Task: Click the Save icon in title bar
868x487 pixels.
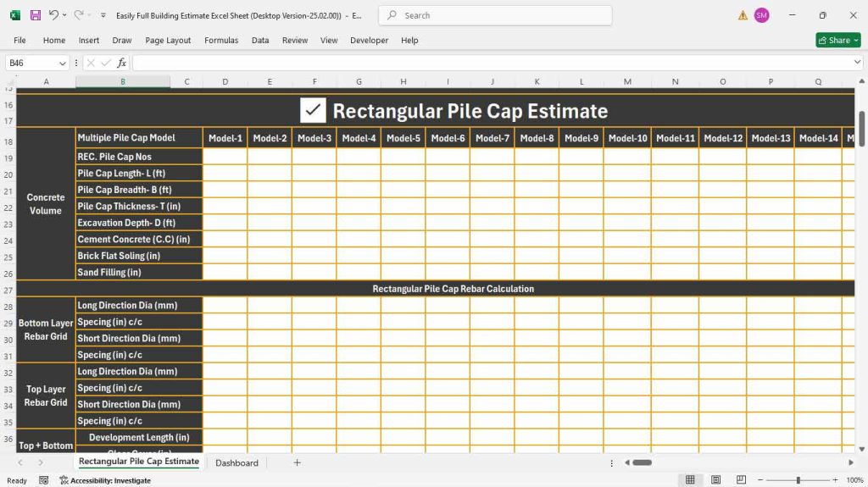Action: click(36, 15)
